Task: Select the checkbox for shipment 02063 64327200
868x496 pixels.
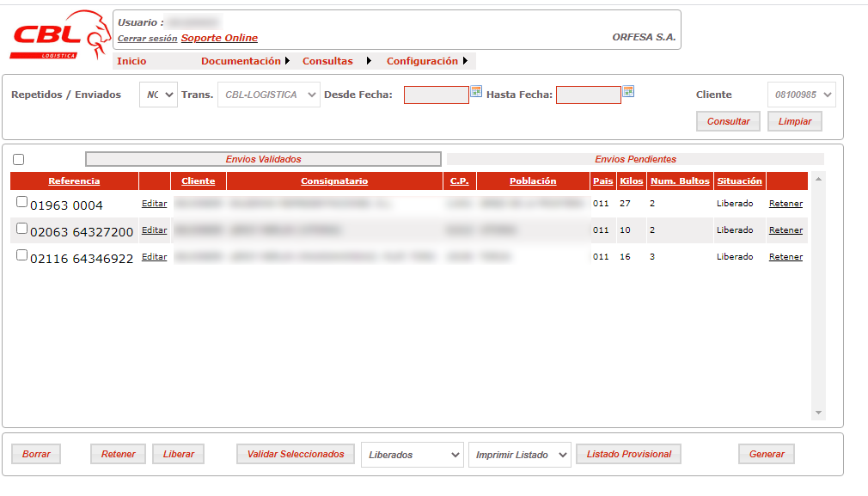Action: (21, 229)
